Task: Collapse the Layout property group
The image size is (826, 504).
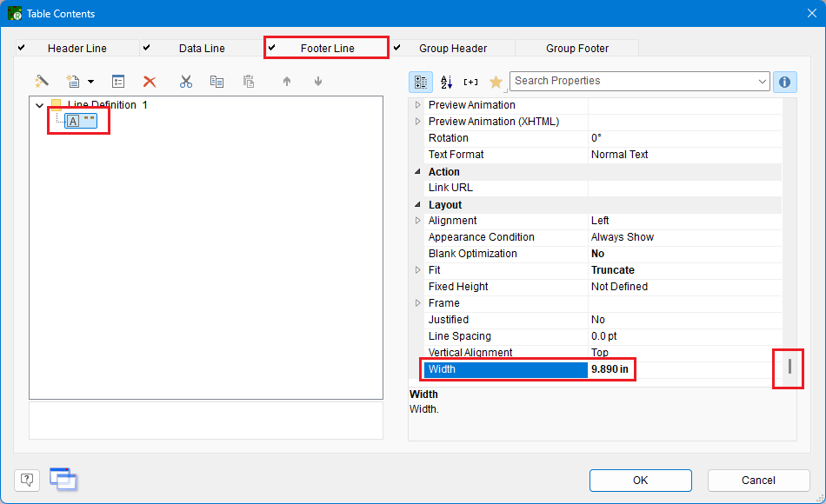Action: click(x=417, y=204)
